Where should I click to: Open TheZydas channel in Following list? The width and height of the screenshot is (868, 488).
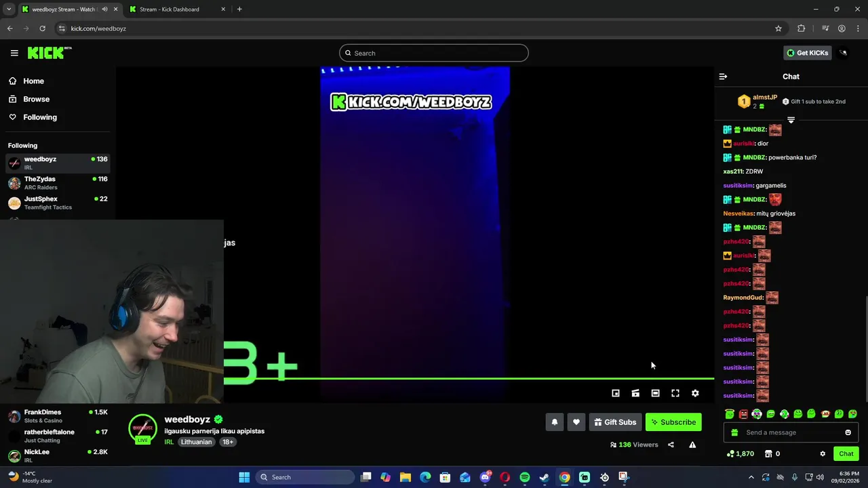(58, 183)
